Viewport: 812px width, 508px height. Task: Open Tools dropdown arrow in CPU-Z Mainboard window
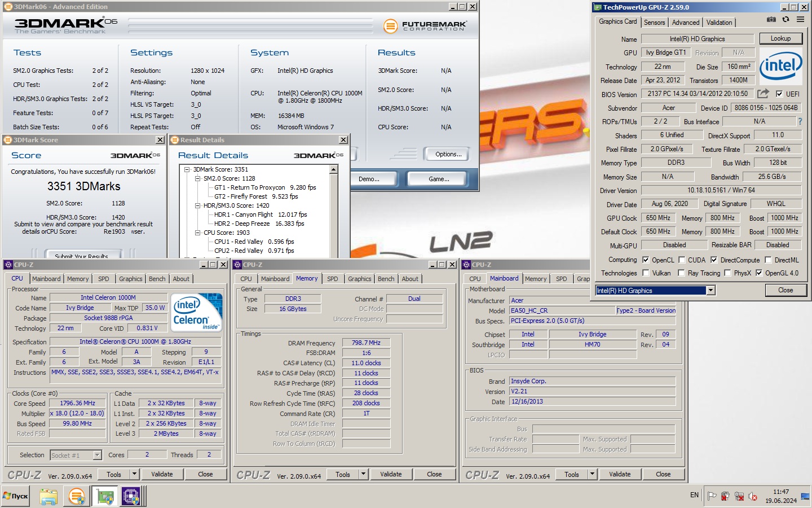coord(592,474)
